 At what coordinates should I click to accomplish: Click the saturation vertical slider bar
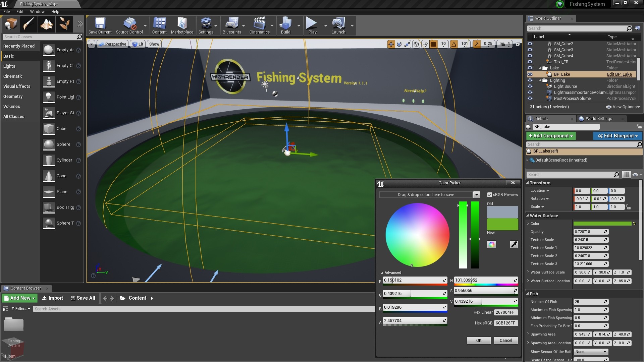463,235
